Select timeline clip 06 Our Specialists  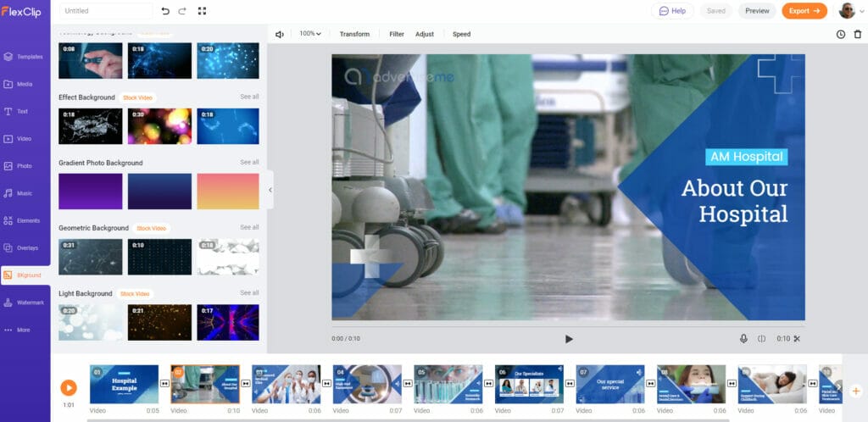[x=529, y=384]
